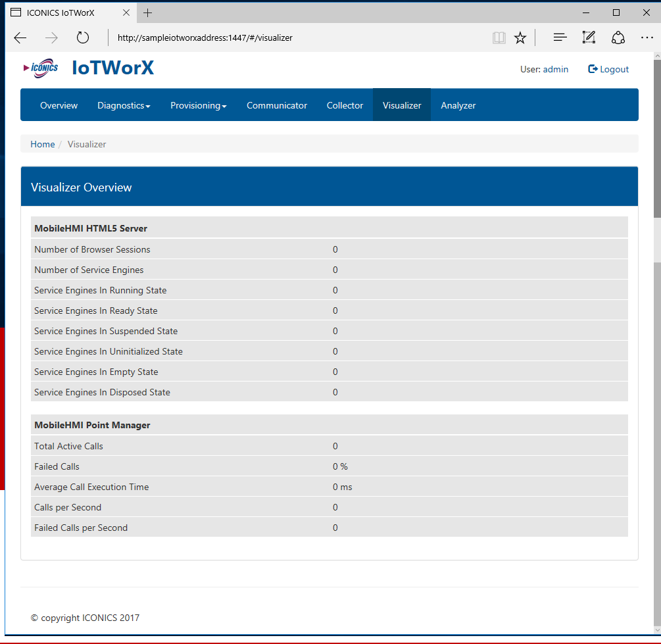Click the Home breadcrumb link

coord(43,144)
